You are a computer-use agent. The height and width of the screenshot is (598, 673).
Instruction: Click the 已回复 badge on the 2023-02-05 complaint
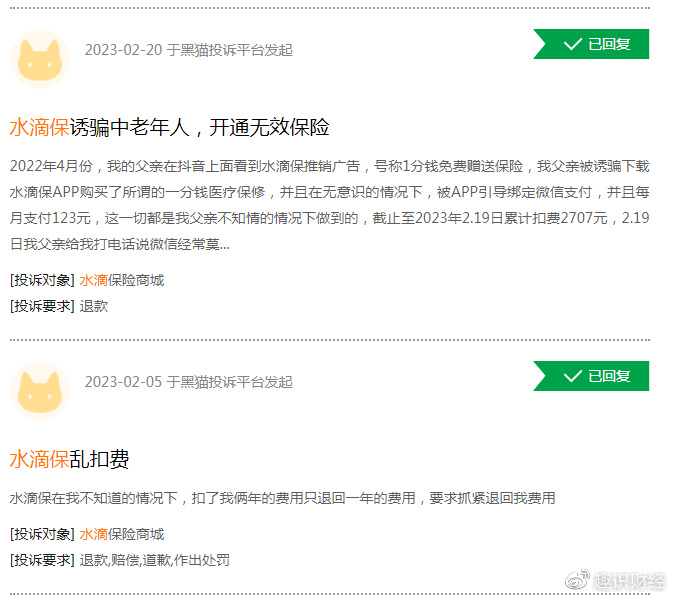(591, 376)
